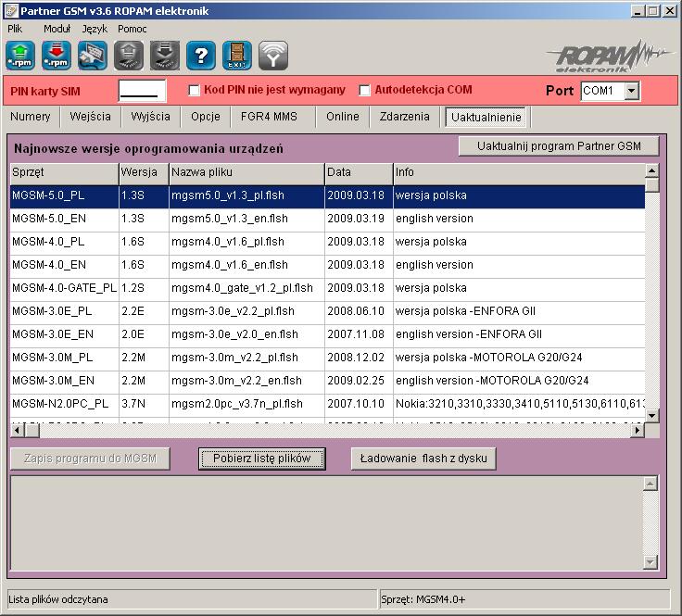682x616 pixels.
Task: Click the log area scroll down arrow
Action: point(650,561)
